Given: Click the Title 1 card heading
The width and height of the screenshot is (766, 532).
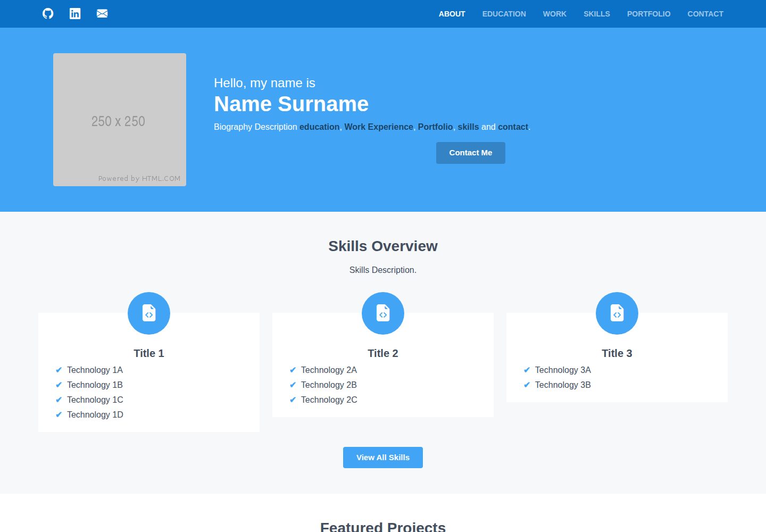Looking at the screenshot, I should [149, 353].
